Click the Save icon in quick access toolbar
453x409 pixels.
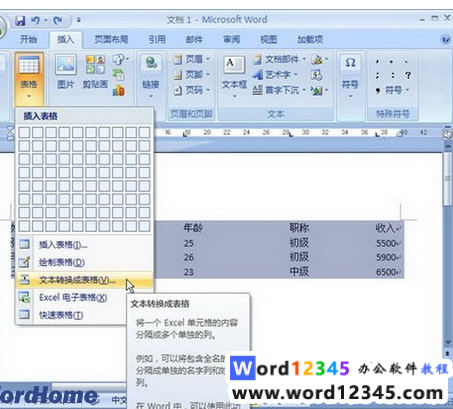click(x=20, y=21)
